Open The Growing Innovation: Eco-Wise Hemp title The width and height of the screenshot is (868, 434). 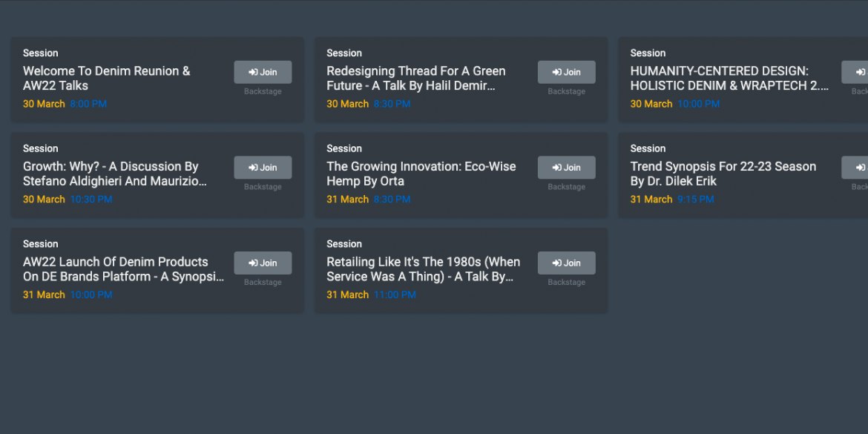421,174
